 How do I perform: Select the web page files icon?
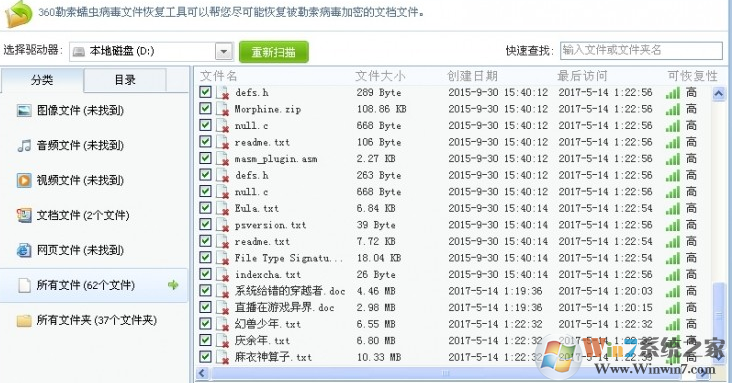point(24,250)
